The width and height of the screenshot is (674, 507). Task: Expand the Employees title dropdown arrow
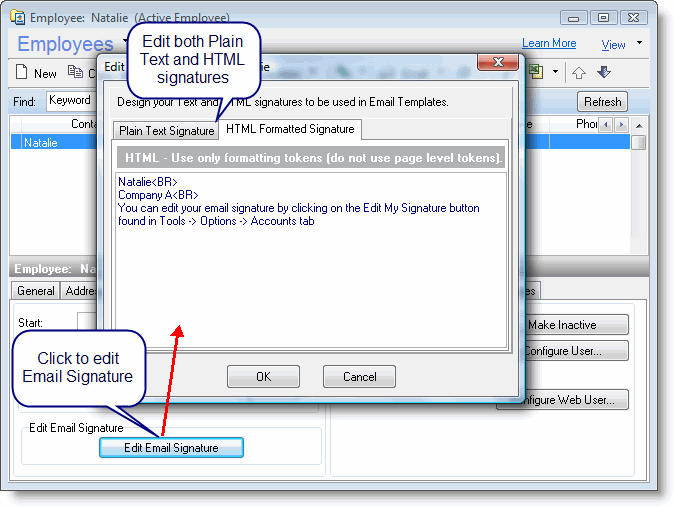click(x=125, y=42)
